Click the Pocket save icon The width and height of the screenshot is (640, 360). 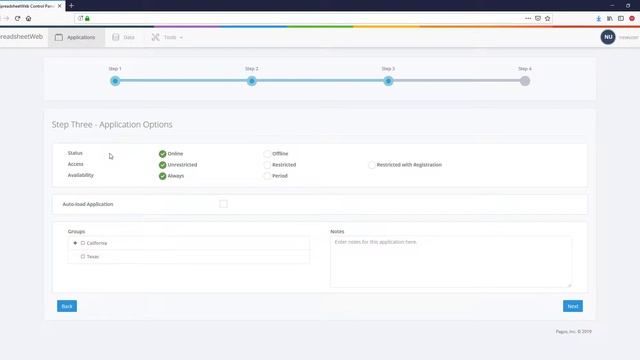coord(538,18)
